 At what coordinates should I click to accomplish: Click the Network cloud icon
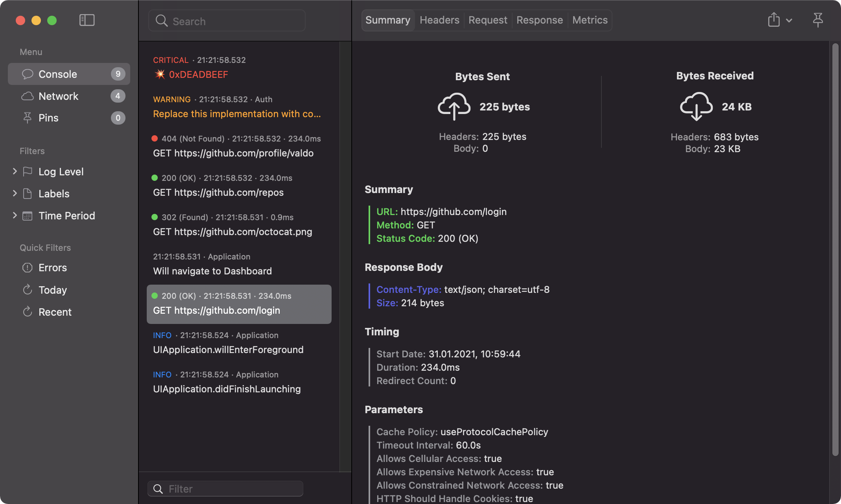point(28,96)
